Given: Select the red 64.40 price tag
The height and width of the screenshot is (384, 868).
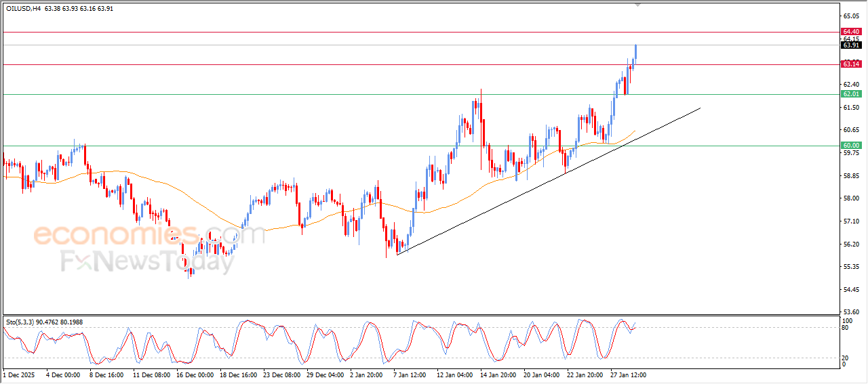Looking at the screenshot, I should pyautogui.click(x=850, y=32).
